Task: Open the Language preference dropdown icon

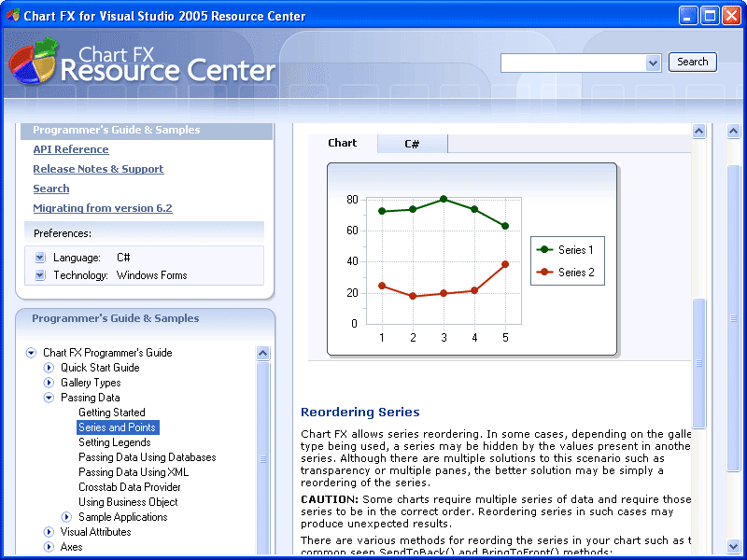Action: coord(40,258)
